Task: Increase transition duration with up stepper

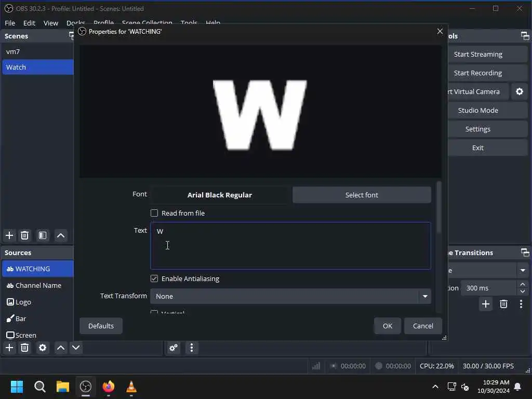Action: coord(523,284)
